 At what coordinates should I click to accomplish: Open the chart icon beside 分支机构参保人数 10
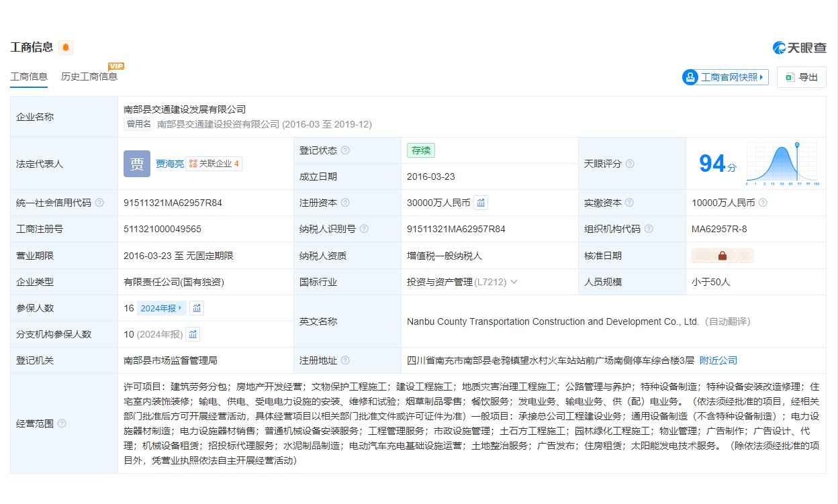pyautogui.click(x=193, y=334)
